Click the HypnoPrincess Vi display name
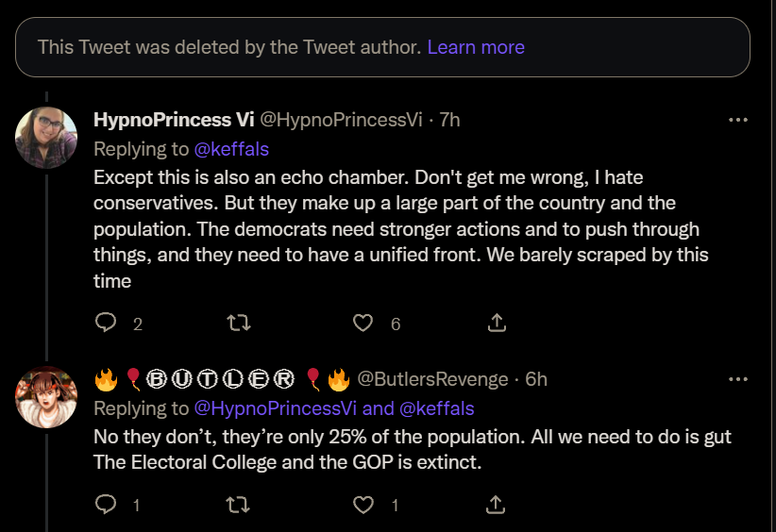Viewport: 776px width, 532px height. point(174,120)
